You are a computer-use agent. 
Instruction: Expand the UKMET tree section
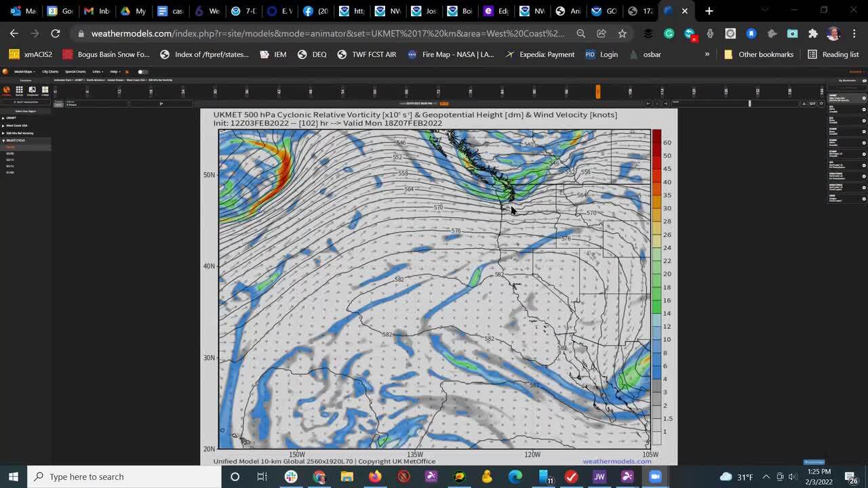(11, 118)
